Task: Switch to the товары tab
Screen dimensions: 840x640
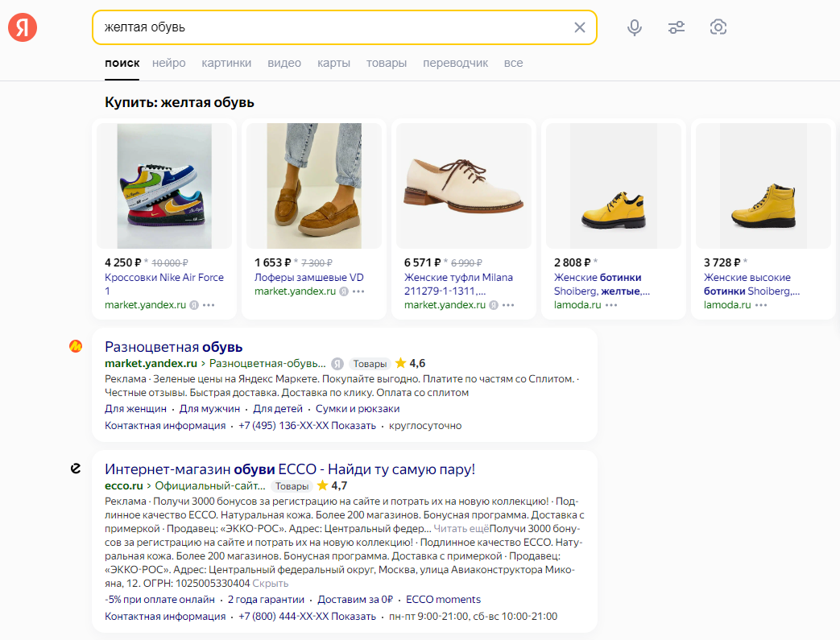Action: point(387,64)
